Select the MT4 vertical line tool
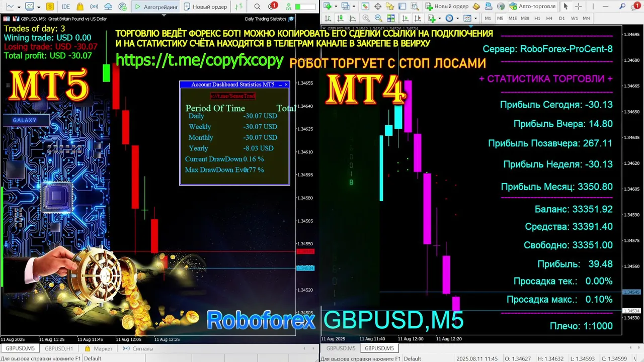The image size is (644, 362). [593, 6]
